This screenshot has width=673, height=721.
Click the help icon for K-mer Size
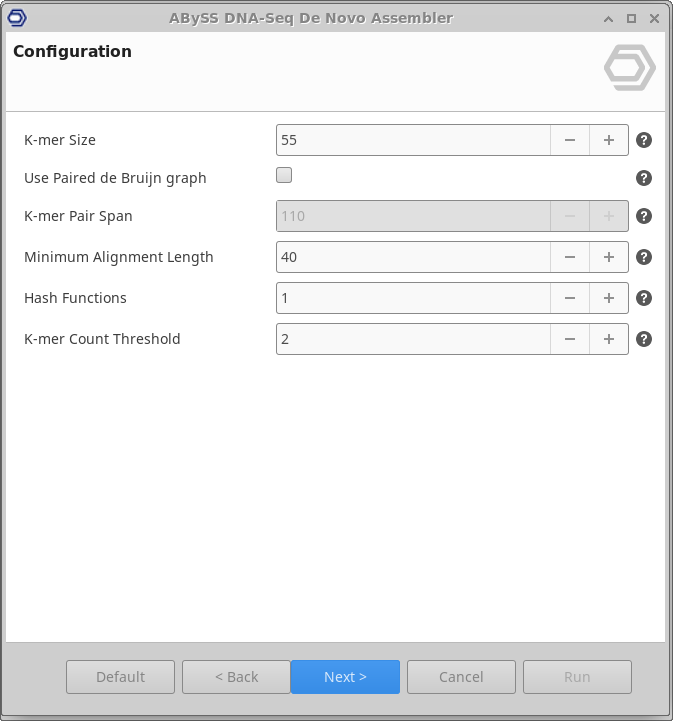644,140
